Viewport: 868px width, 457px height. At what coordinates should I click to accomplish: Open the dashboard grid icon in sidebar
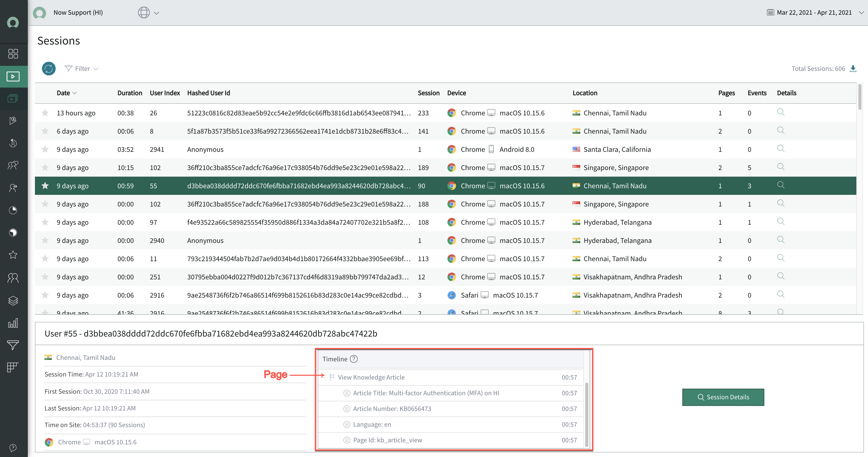pos(13,54)
